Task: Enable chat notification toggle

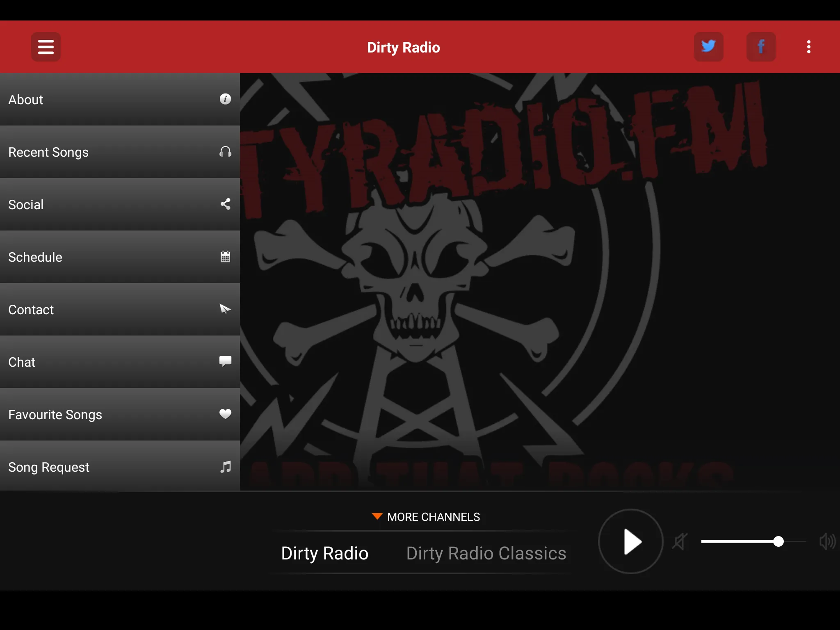Action: point(225,362)
